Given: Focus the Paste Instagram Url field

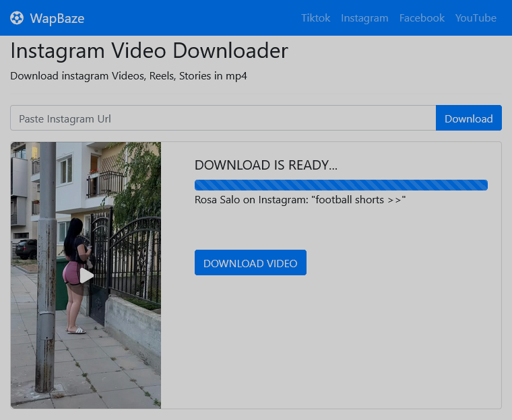Looking at the screenshot, I should 224,118.
